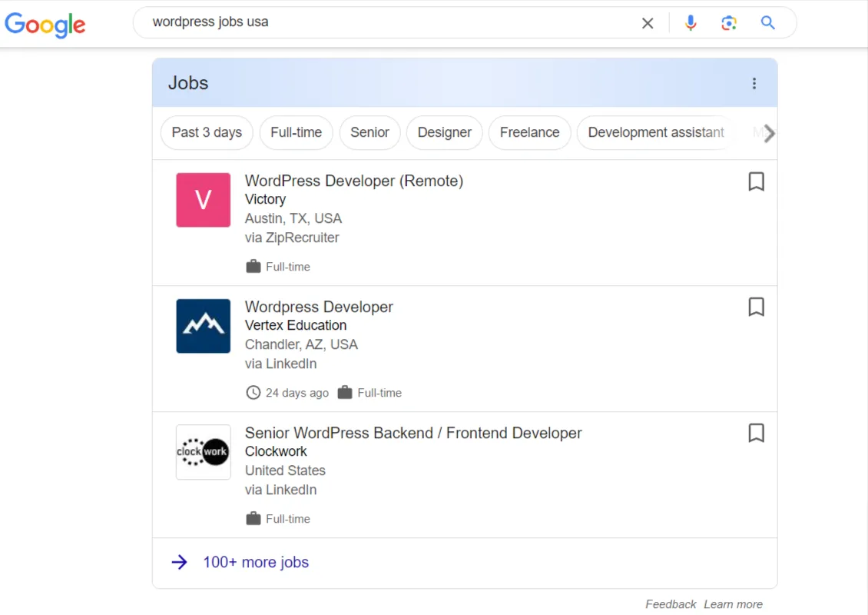The height and width of the screenshot is (615, 868).
Task: Click briefcase icon in Clockwork job row
Action: (253, 519)
